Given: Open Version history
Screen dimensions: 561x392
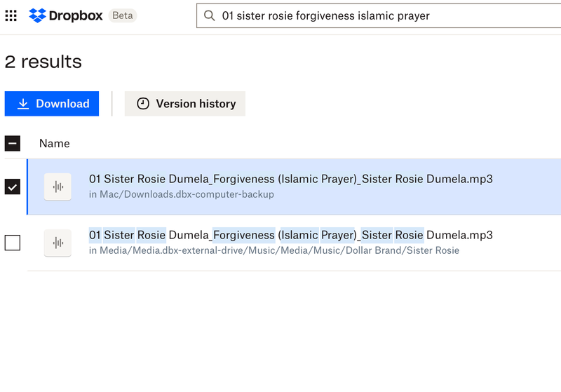Looking at the screenshot, I should 185,104.
